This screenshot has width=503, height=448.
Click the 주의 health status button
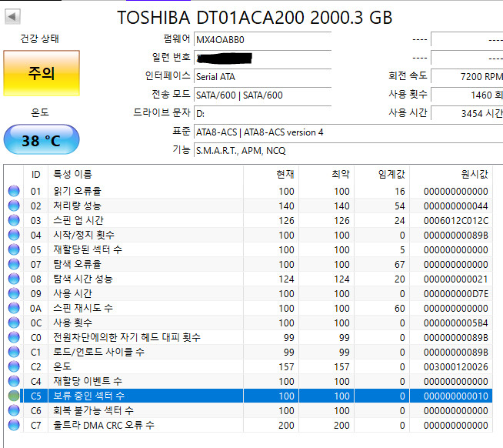(x=42, y=73)
